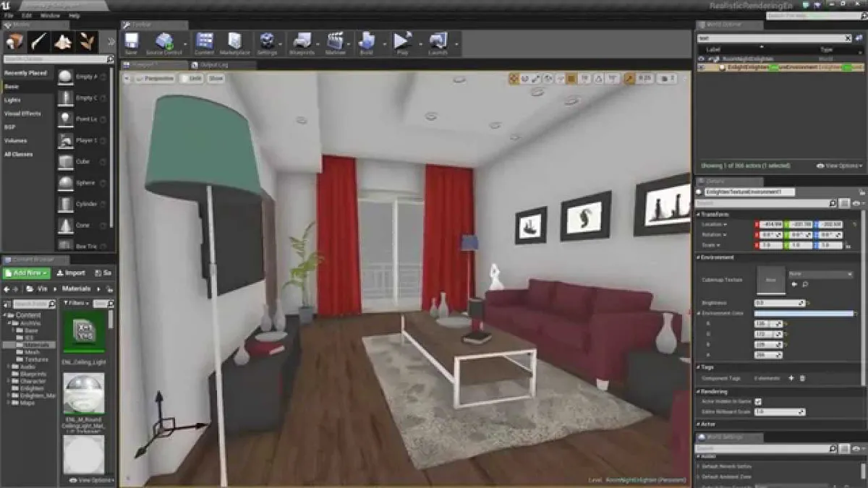This screenshot has width=868, height=488.
Task: Select the Materials folder in content tree
Action: [x=36, y=345]
